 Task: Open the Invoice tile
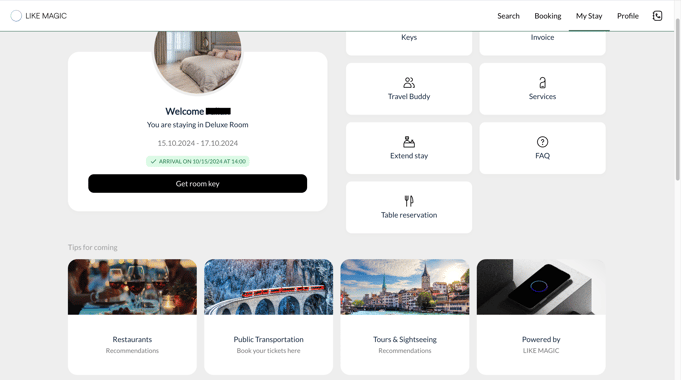(x=542, y=42)
